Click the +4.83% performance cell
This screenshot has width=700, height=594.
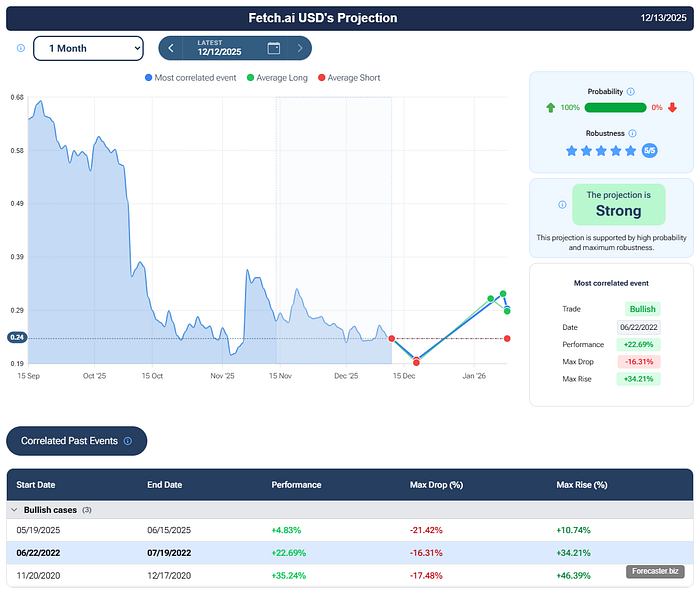click(286, 530)
